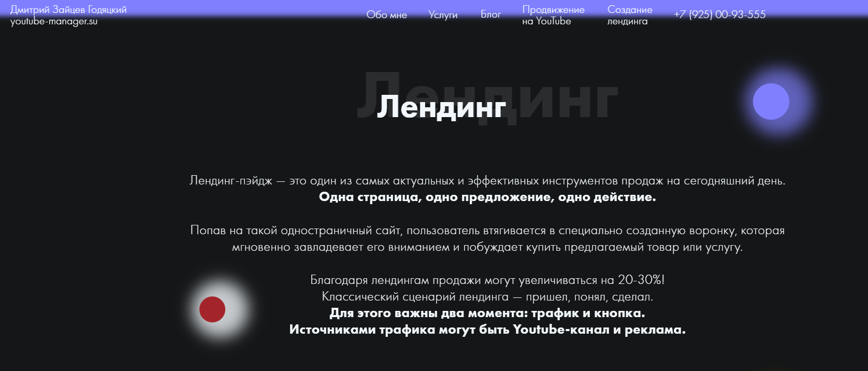The image size is (868, 371).
Task: Click the line starting Попав на такой
Action: pyautogui.click(x=487, y=231)
